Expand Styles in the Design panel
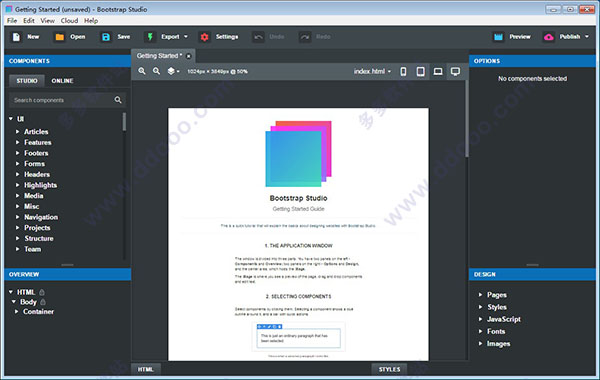Viewport: 600px width, 380px height. point(480,307)
